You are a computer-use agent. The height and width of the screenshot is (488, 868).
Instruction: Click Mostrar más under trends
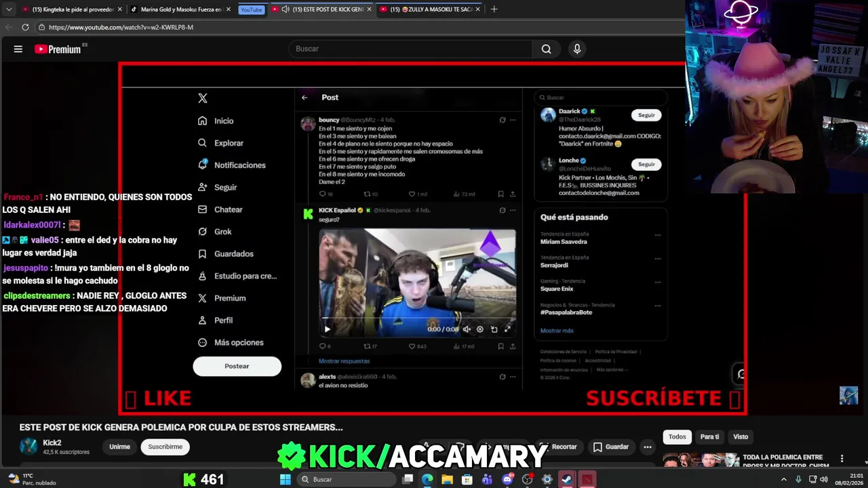(557, 331)
